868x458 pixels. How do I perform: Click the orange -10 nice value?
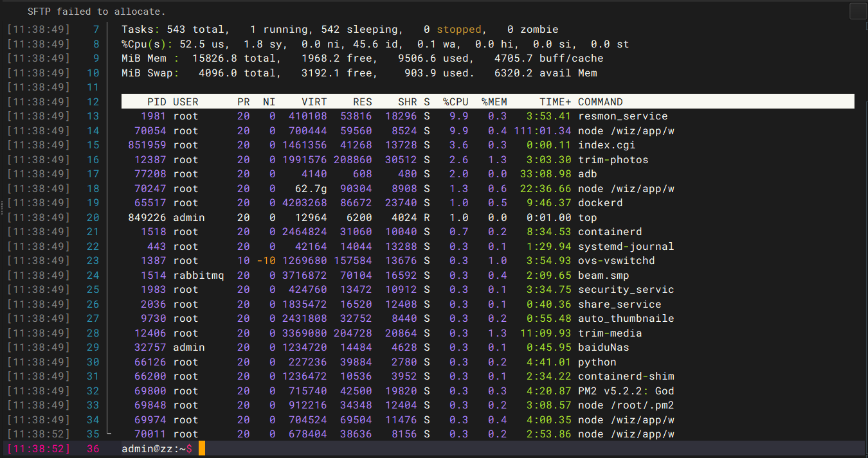coord(266,261)
